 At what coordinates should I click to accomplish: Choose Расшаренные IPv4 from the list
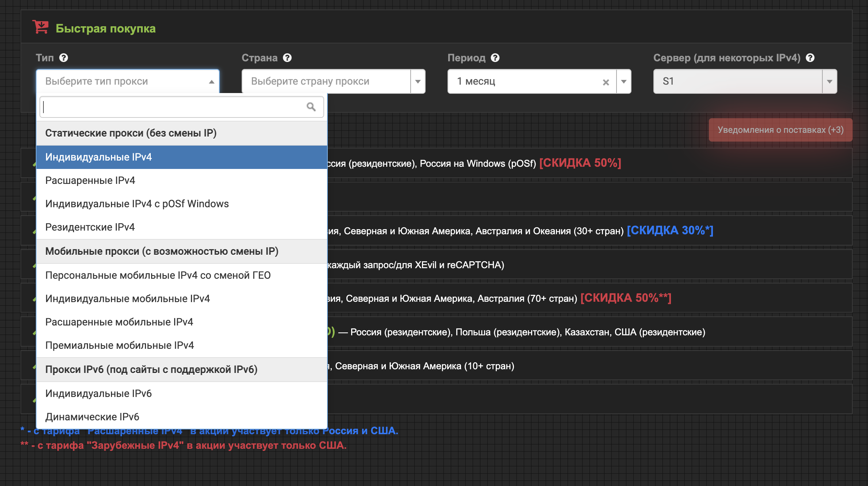point(90,180)
